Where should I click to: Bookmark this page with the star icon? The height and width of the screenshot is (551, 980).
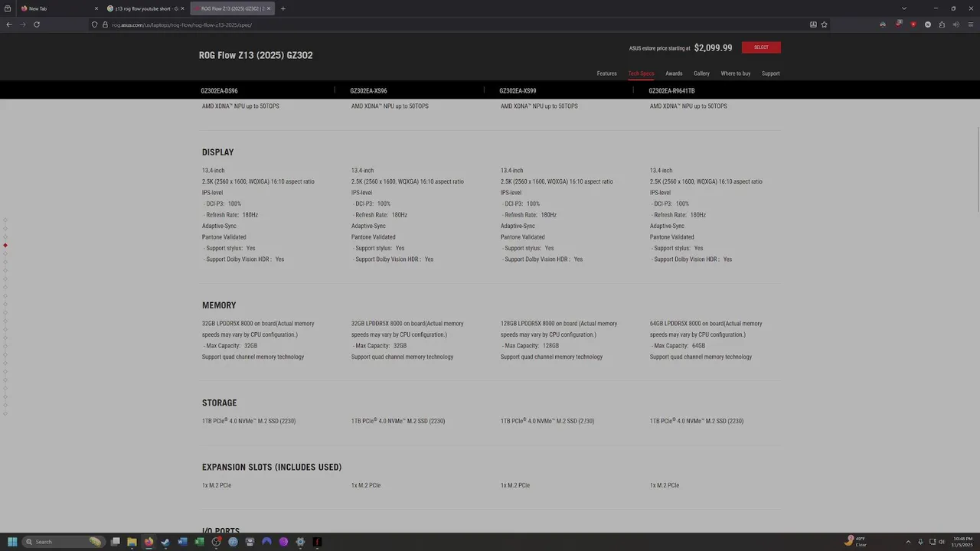tap(824, 24)
